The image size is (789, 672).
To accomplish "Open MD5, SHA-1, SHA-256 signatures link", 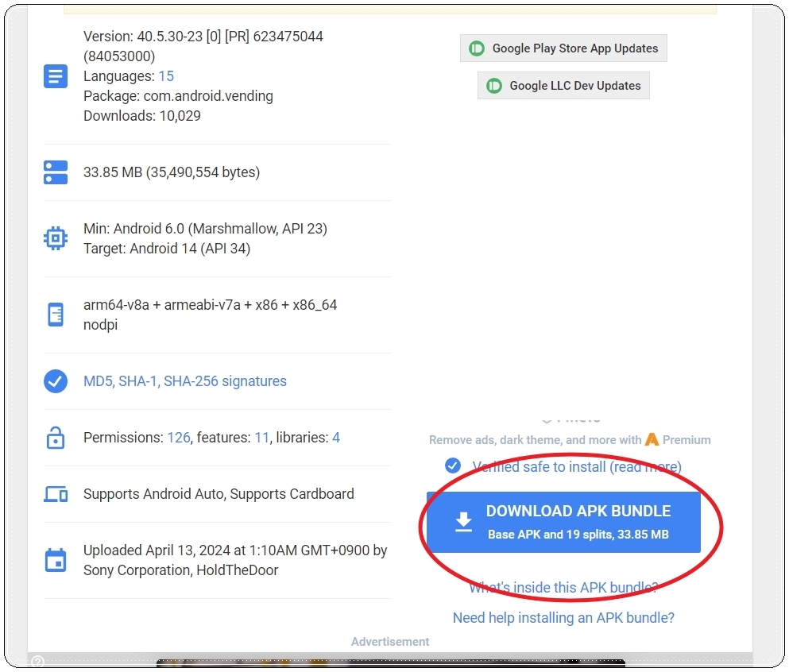I will [184, 381].
